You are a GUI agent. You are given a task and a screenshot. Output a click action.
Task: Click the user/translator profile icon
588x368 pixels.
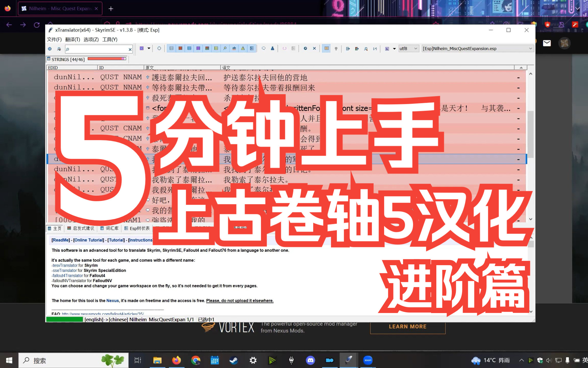point(272,48)
